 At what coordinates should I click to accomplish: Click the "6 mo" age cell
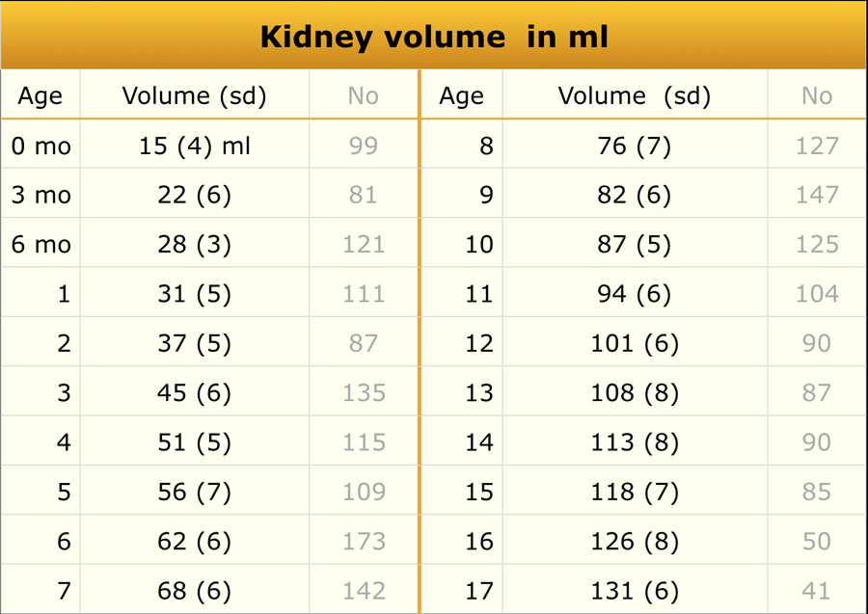pos(41,245)
